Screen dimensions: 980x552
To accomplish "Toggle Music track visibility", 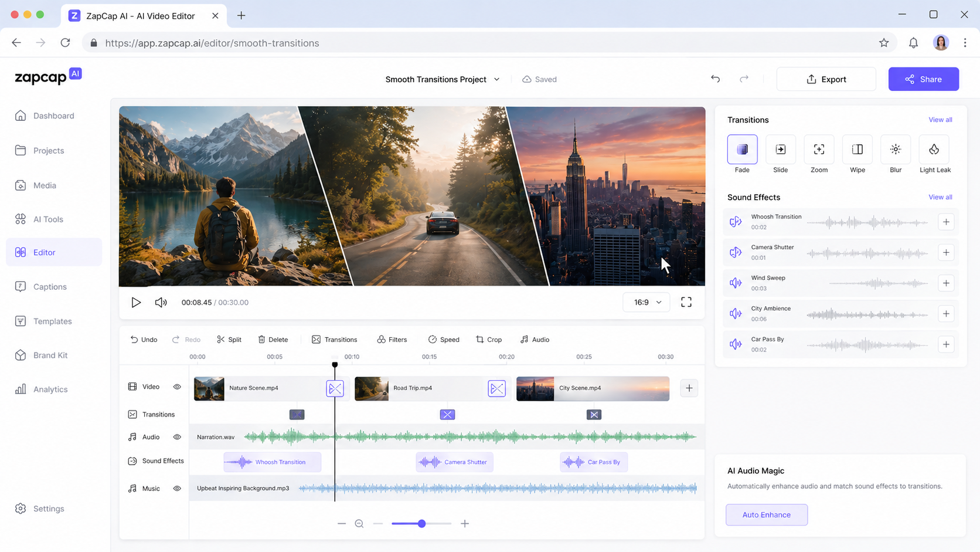I will click(x=177, y=488).
